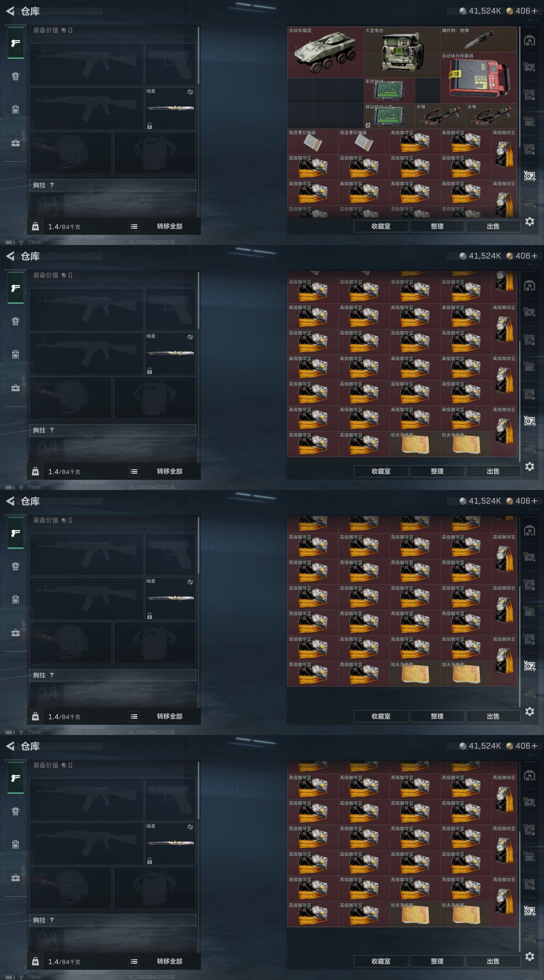This screenshot has height=980, width=544.
Task: Click the topmost 转移全部 transfer-all button
Action: (x=170, y=226)
